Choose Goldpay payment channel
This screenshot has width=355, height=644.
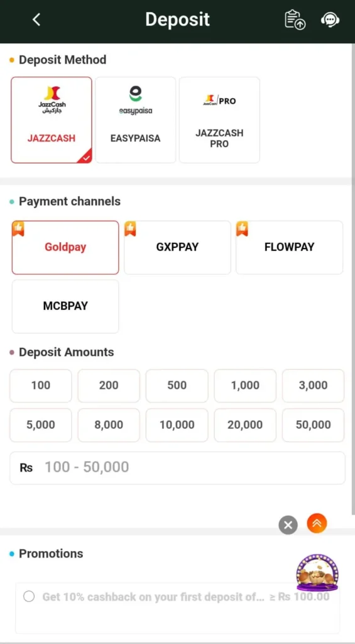pos(65,247)
